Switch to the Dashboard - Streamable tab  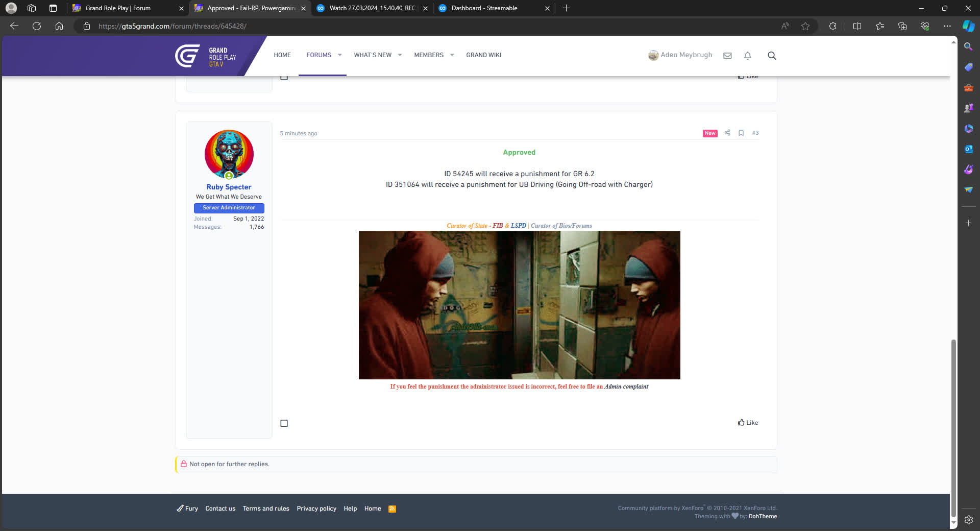pyautogui.click(x=484, y=8)
